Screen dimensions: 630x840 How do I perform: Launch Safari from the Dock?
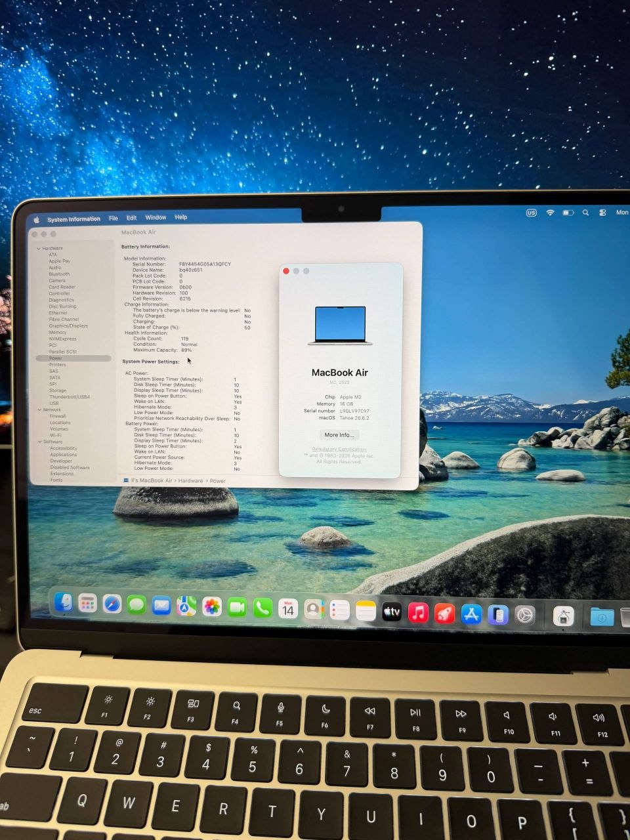112,604
